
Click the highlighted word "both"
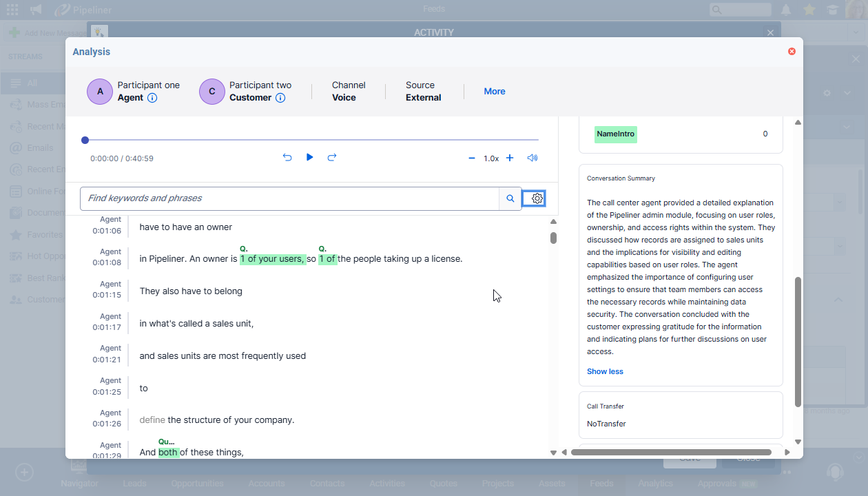click(x=168, y=453)
